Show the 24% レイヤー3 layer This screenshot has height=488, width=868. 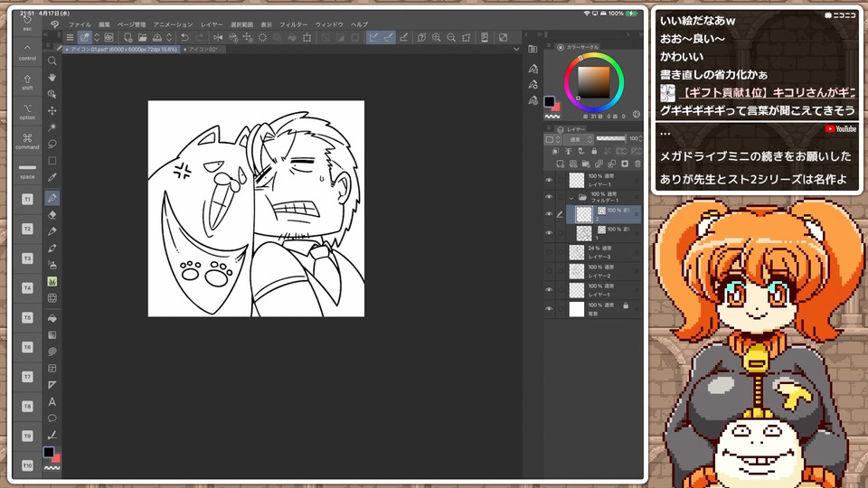click(549, 252)
